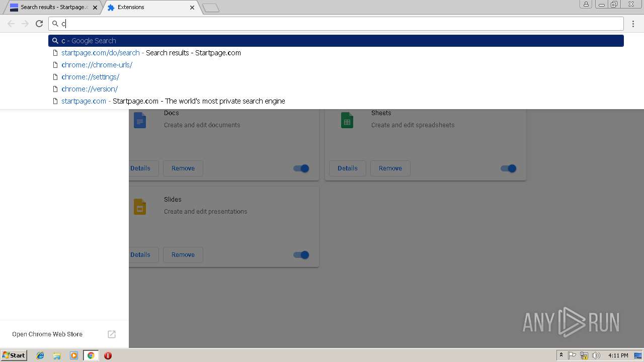Pick the chrome://settings/ suggestion

click(336, 77)
